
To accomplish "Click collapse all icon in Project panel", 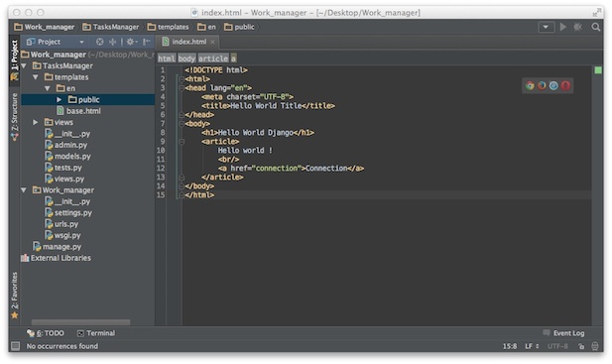I will tap(113, 42).
